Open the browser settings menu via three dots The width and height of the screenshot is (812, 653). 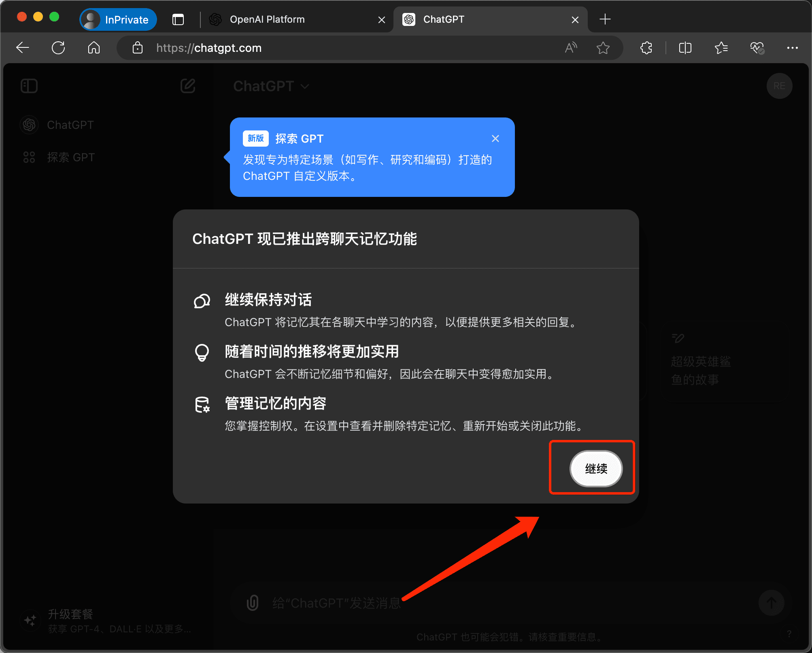click(792, 48)
